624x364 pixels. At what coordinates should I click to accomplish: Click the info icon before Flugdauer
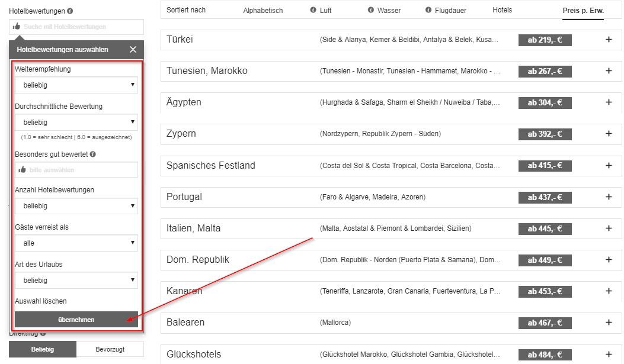coord(428,10)
